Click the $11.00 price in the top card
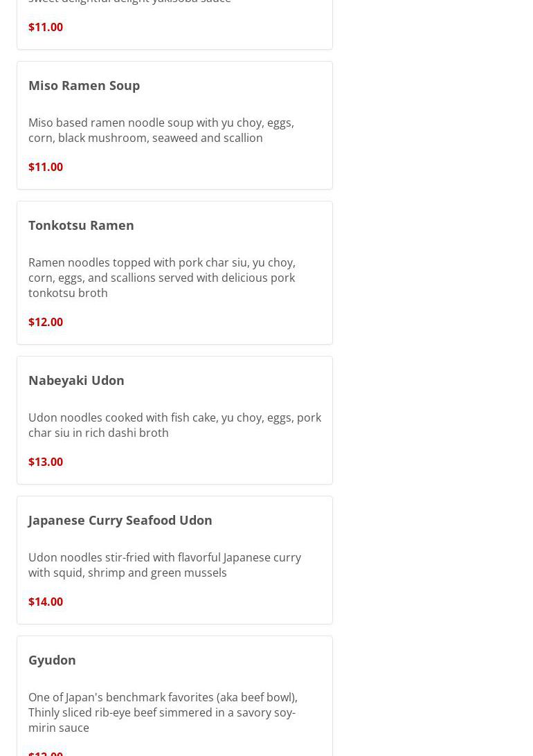This screenshot has width=533, height=756. 46,27
